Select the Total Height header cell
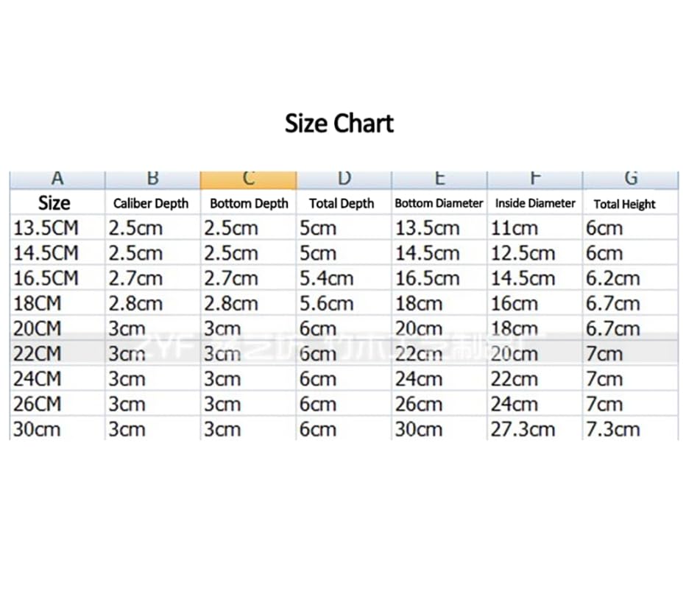The height and width of the screenshot is (616, 686). pyautogui.click(x=631, y=202)
